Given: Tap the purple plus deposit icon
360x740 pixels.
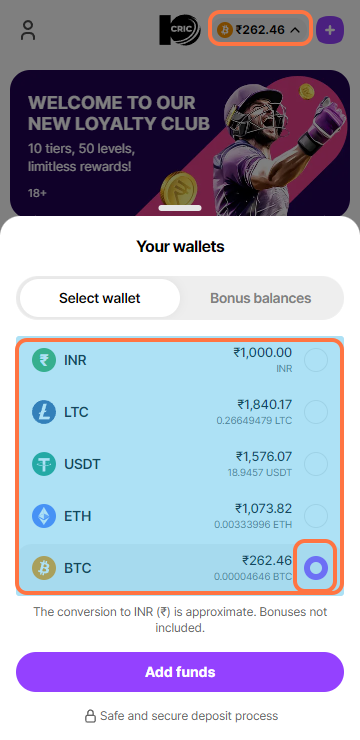Looking at the screenshot, I should [x=330, y=30].
